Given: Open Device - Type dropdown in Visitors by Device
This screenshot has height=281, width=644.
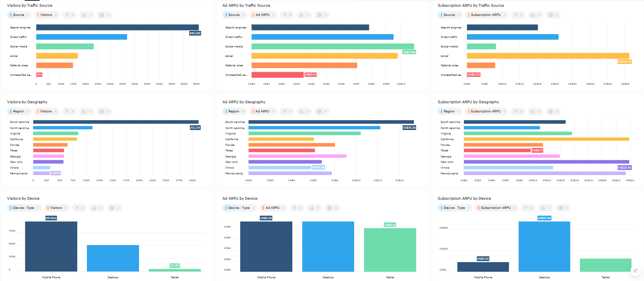Looking at the screenshot, I should click(x=24, y=208).
